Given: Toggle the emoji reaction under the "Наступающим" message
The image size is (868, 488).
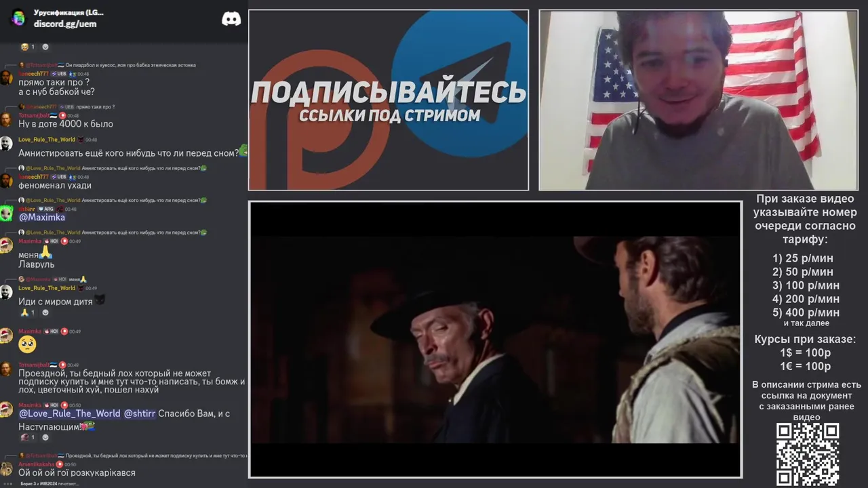Looking at the screenshot, I should tap(27, 437).
